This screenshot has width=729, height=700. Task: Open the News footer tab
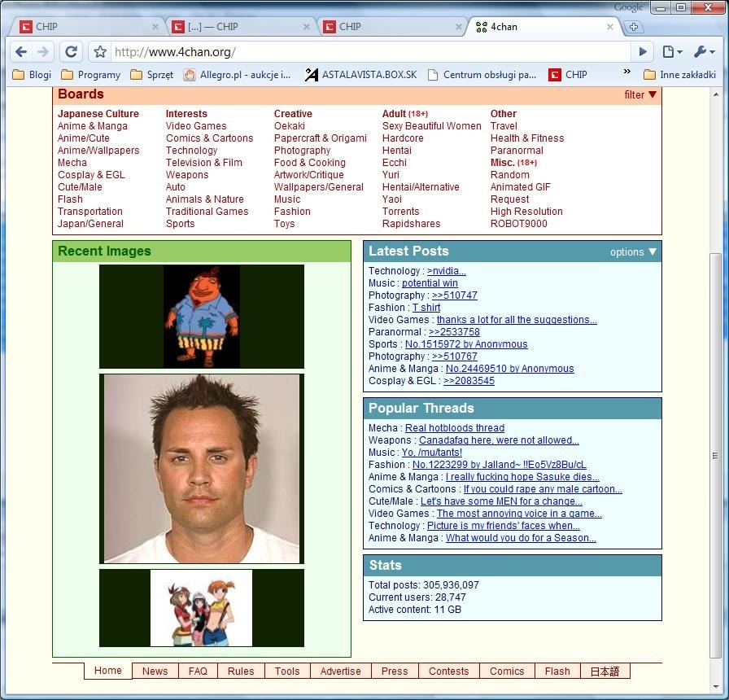coord(155,672)
